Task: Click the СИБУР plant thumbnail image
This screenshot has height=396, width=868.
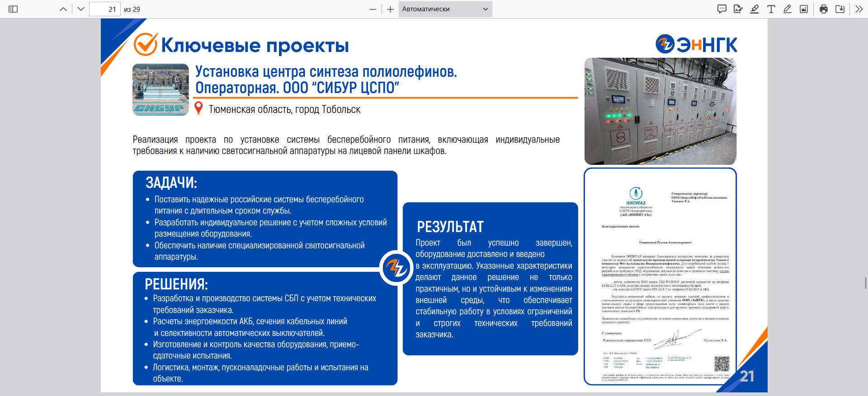Action: [160, 89]
